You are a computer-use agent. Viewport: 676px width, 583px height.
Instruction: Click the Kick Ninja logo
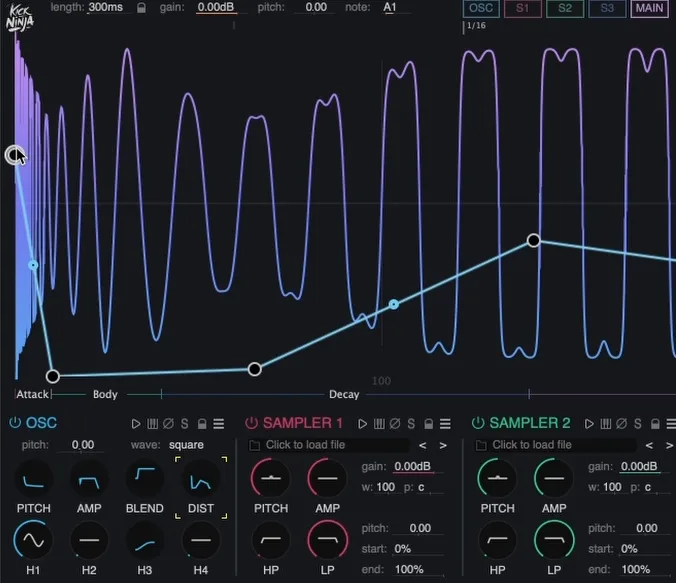[x=19, y=18]
